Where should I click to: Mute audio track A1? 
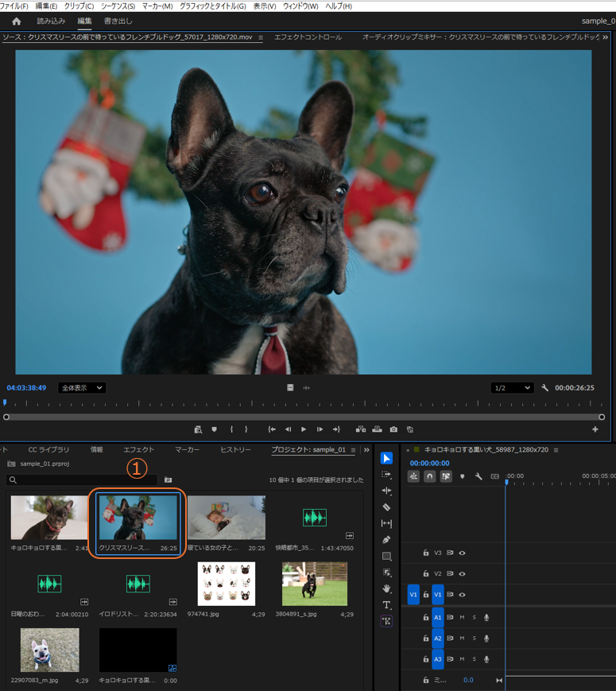(462, 617)
